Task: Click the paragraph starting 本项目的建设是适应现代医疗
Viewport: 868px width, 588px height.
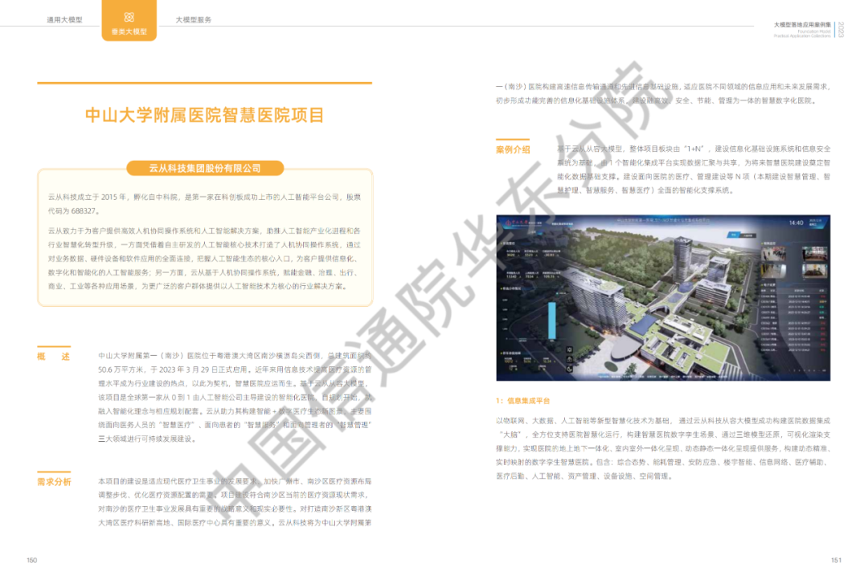Action: click(x=235, y=502)
